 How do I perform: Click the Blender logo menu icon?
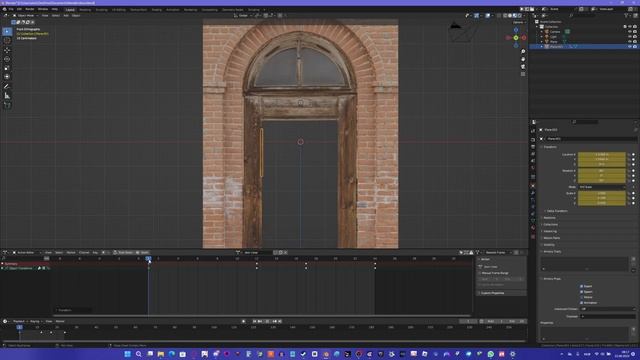pyautogui.click(x=4, y=9)
